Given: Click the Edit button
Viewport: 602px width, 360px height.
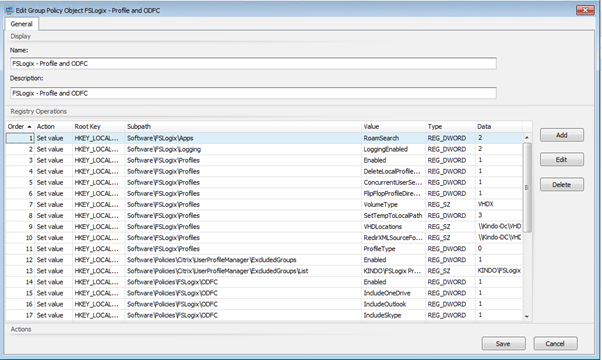Looking at the screenshot, I should pyautogui.click(x=562, y=160).
